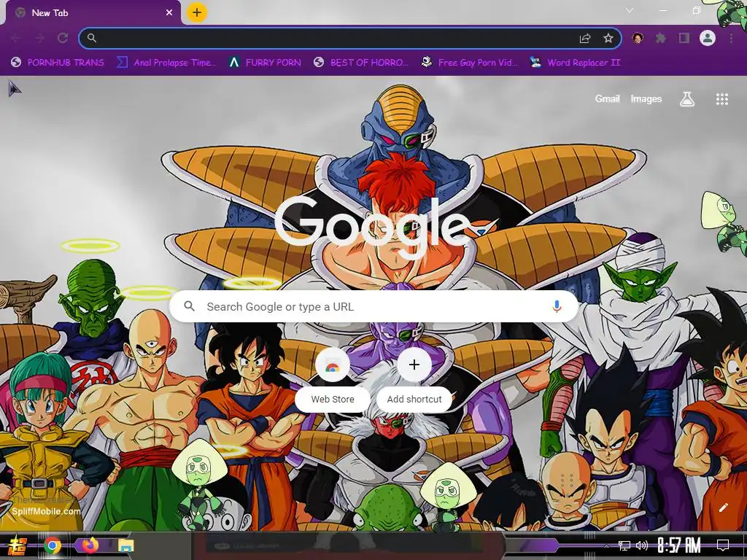Click the 8:57 AM taskbar clock
This screenshot has width=747, height=560.
click(x=679, y=545)
